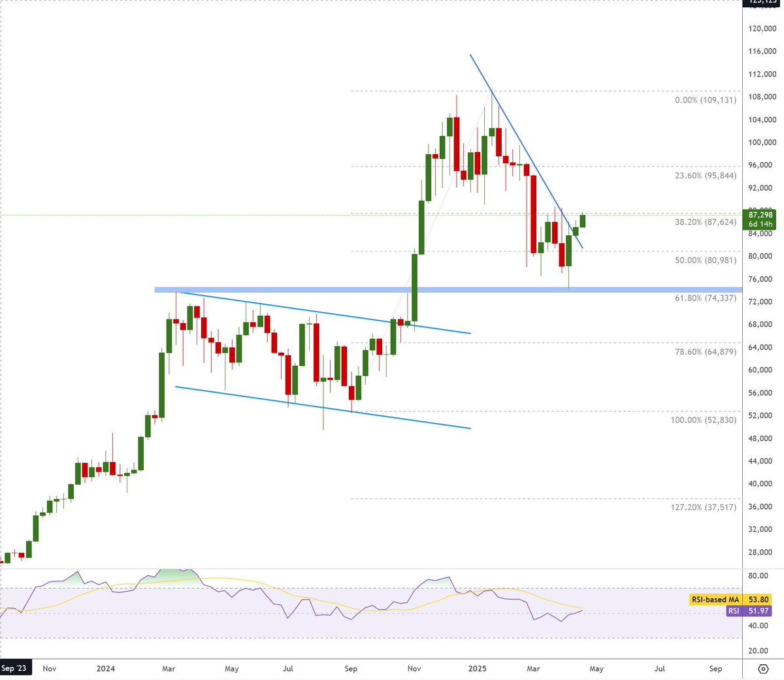Click the RSI axis 80.00 label
Image resolution: width=784 pixels, height=680 pixels.
tap(758, 576)
